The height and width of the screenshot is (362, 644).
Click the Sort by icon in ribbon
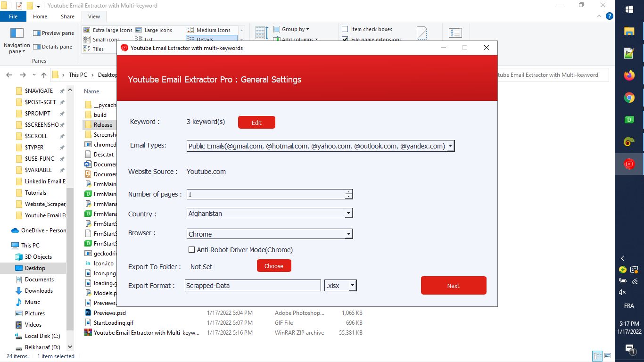(x=262, y=33)
